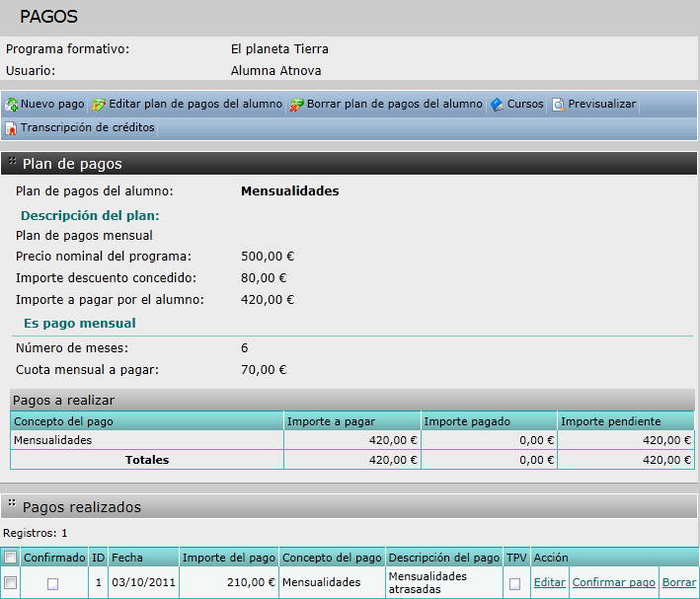Image resolution: width=700 pixels, height=599 pixels.
Task: Click the Importe del pago column header
Action: (229, 558)
